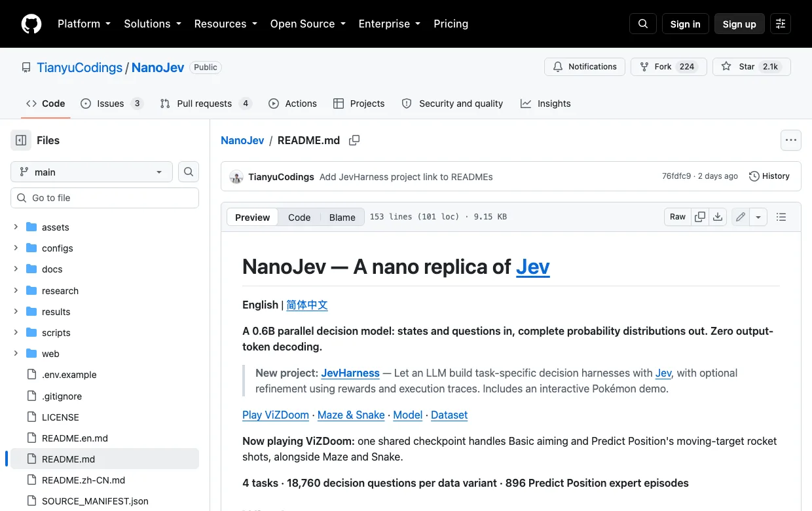Open the Pull requests tab
The height and width of the screenshot is (511, 812).
click(206, 104)
